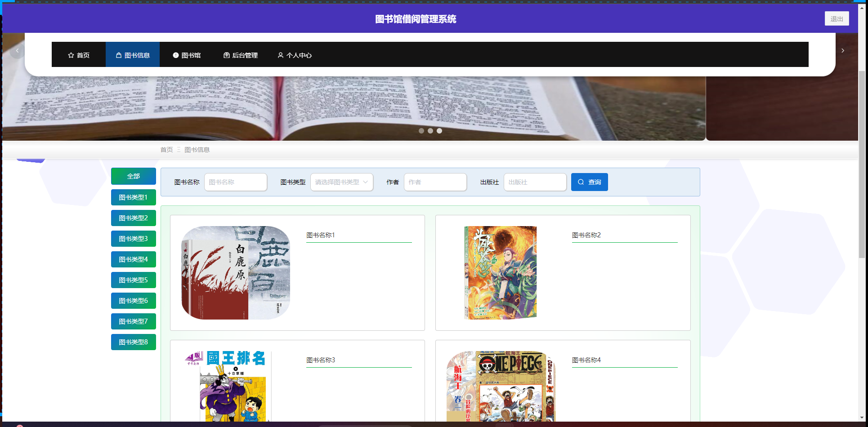
Task: Go to next carousel slide arrow
Action: pyautogui.click(x=843, y=51)
